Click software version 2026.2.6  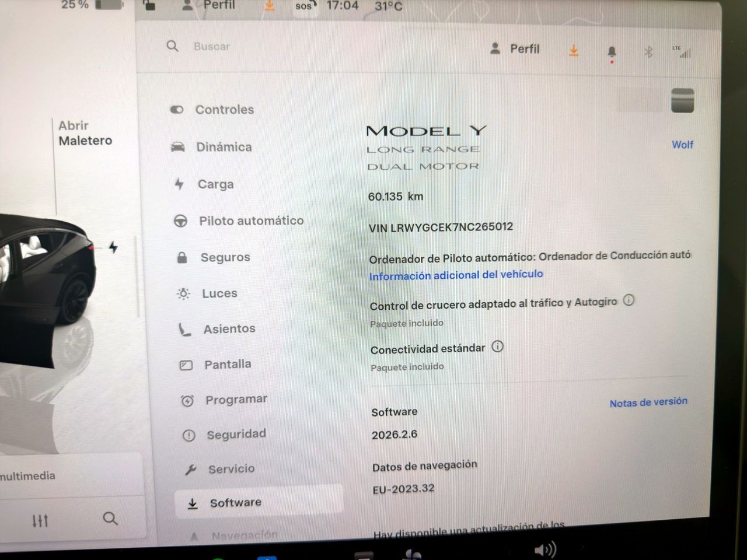[395, 435]
